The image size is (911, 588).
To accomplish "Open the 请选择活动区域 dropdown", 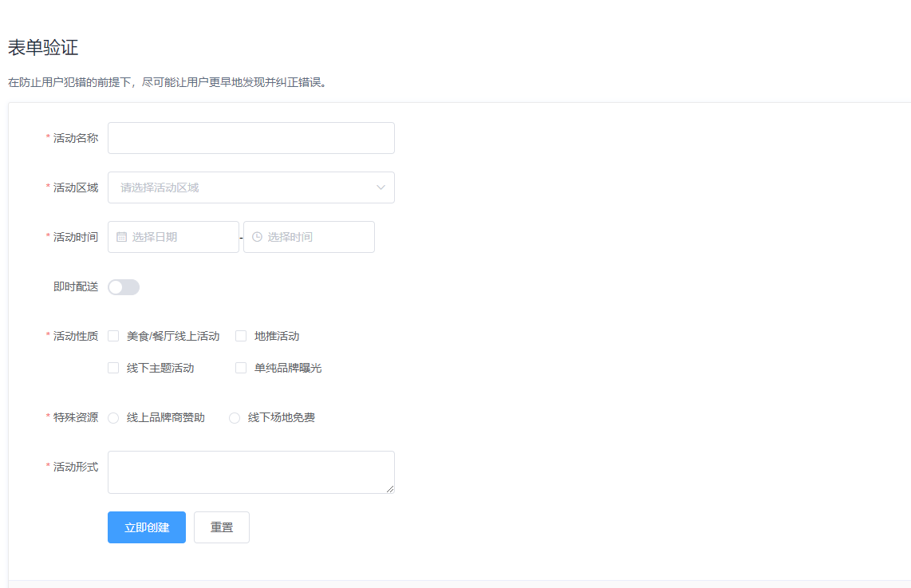I will pos(239,187).
